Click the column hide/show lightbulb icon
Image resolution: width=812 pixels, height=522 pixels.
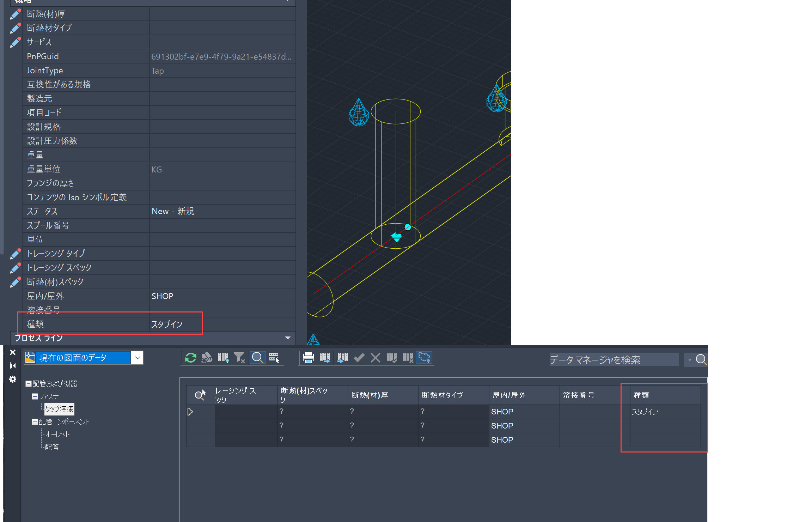coord(223,358)
